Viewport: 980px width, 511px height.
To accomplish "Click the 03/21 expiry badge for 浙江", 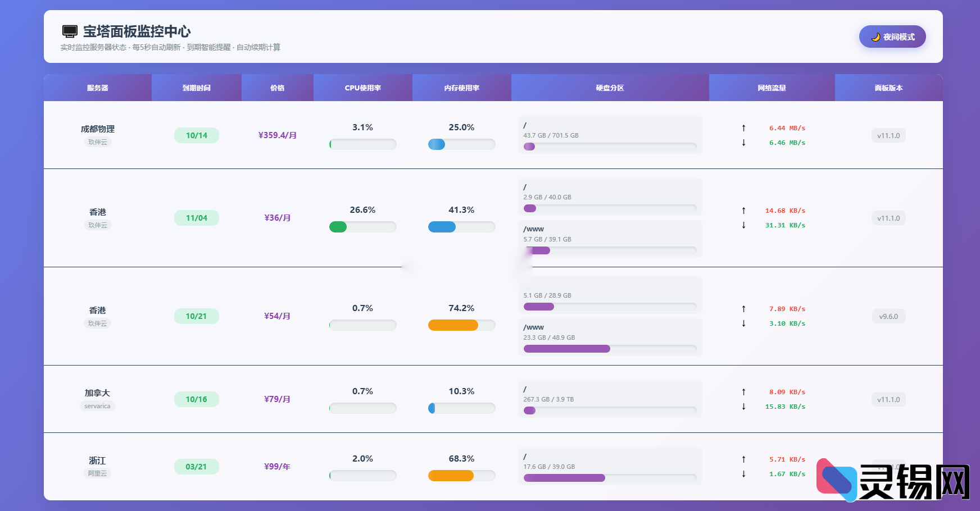I will (x=196, y=467).
